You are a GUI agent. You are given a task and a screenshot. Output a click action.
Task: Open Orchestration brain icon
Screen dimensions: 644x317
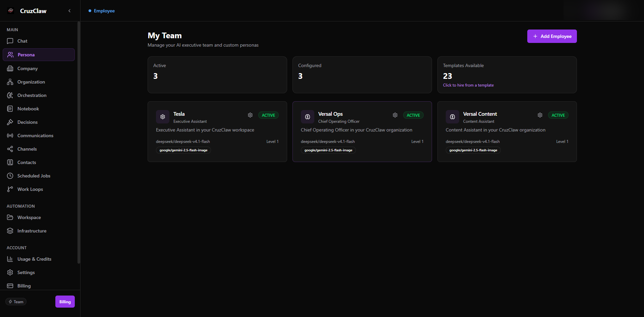point(10,95)
